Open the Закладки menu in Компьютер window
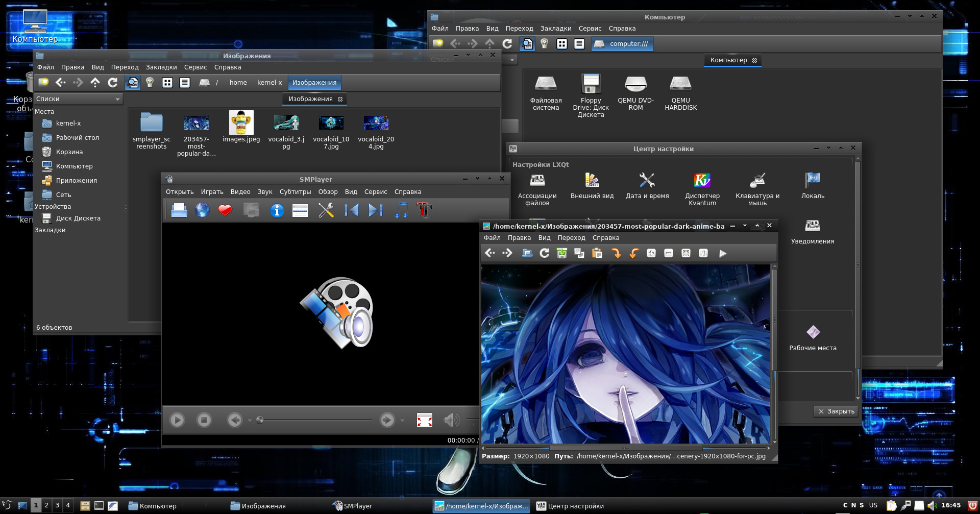 (x=556, y=29)
